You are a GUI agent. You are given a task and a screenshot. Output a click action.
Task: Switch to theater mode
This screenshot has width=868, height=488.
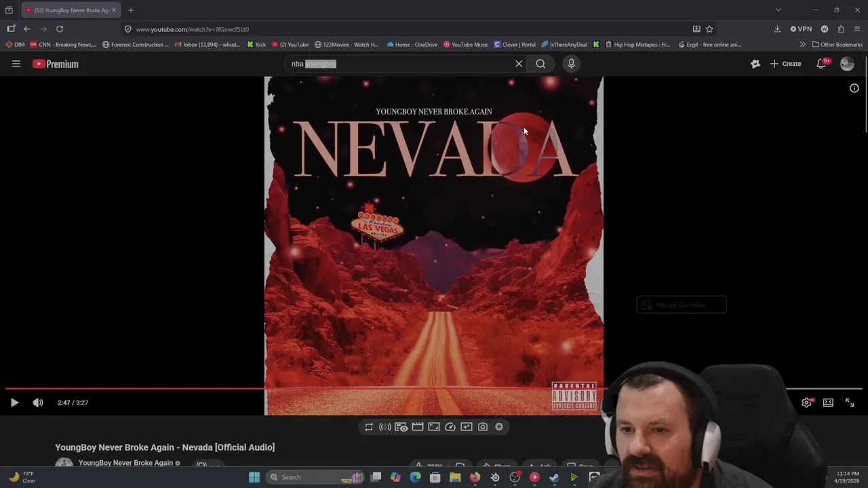(x=828, y=403)
